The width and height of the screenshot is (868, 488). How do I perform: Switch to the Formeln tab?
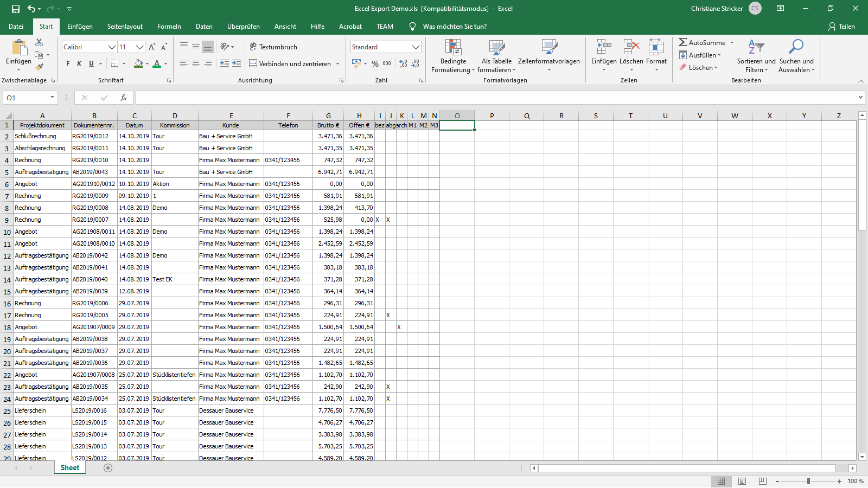[169, 27]
